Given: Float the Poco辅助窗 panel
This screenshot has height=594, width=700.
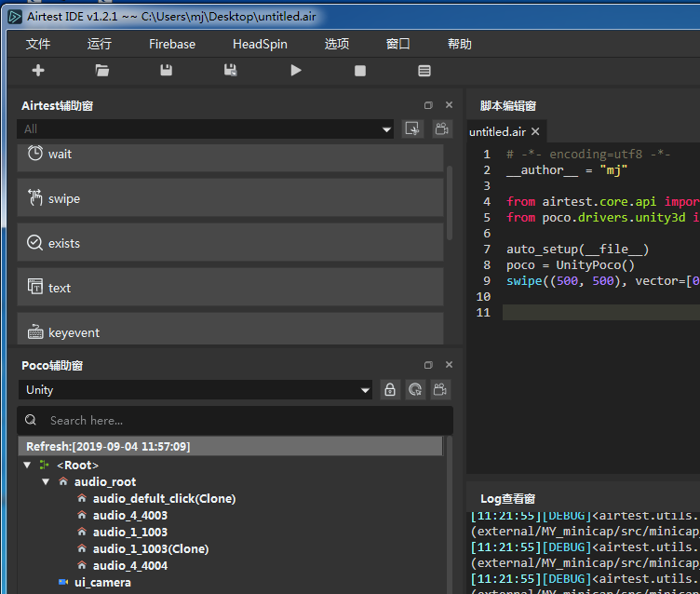Looking at the screenshot, I should point(428,365).
